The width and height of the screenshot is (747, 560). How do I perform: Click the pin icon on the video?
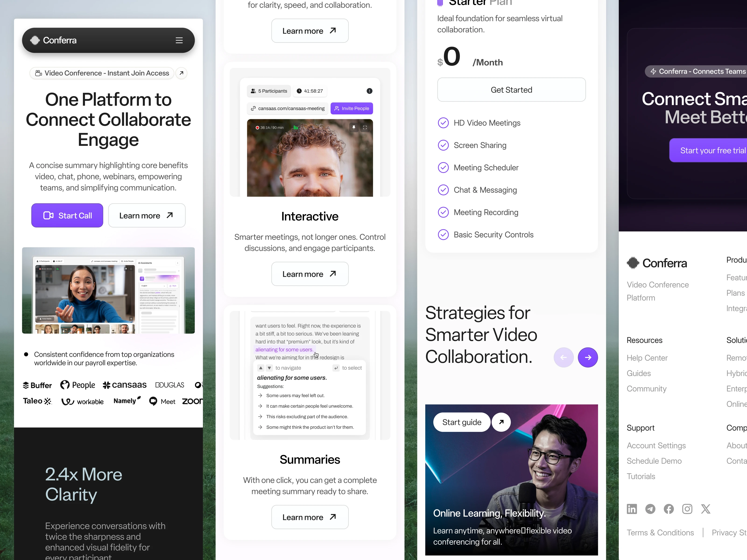pyautogui.click(x=354, y=127)
